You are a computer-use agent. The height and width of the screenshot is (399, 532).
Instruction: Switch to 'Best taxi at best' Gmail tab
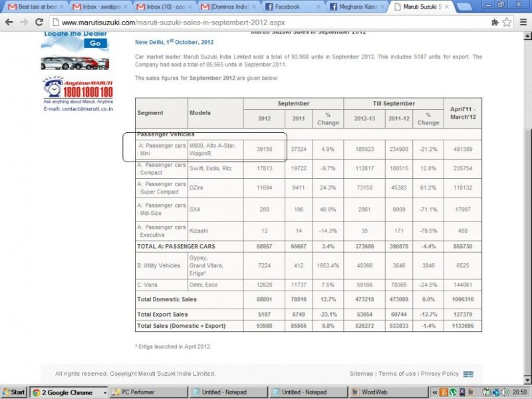[35, 7]
